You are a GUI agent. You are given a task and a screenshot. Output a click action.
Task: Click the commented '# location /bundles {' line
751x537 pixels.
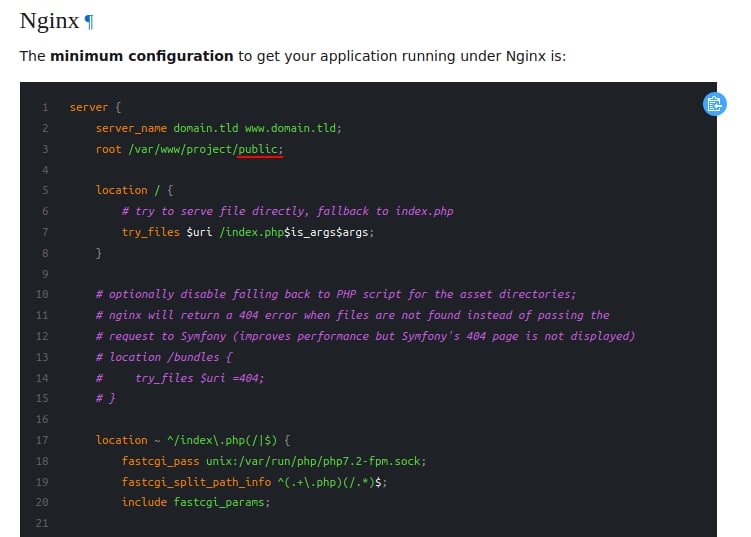click(164, 357)
